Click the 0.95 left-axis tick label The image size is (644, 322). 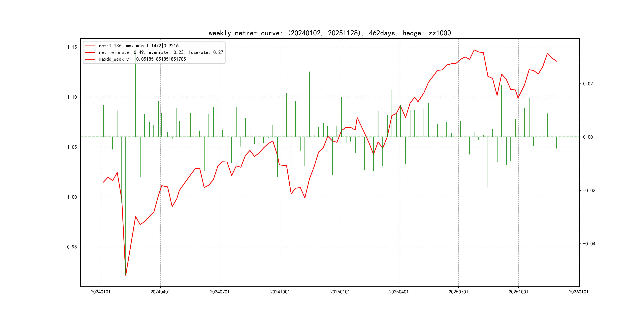72,247
